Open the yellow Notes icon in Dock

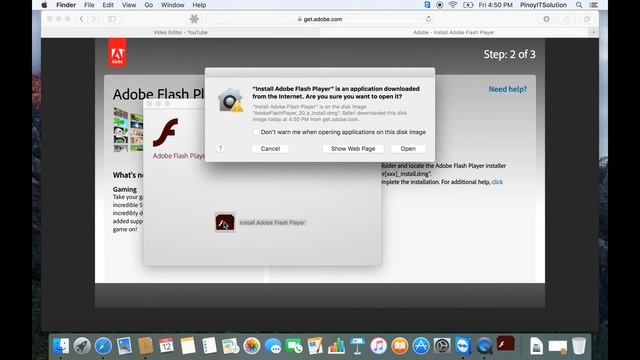[x=188, y=346]
